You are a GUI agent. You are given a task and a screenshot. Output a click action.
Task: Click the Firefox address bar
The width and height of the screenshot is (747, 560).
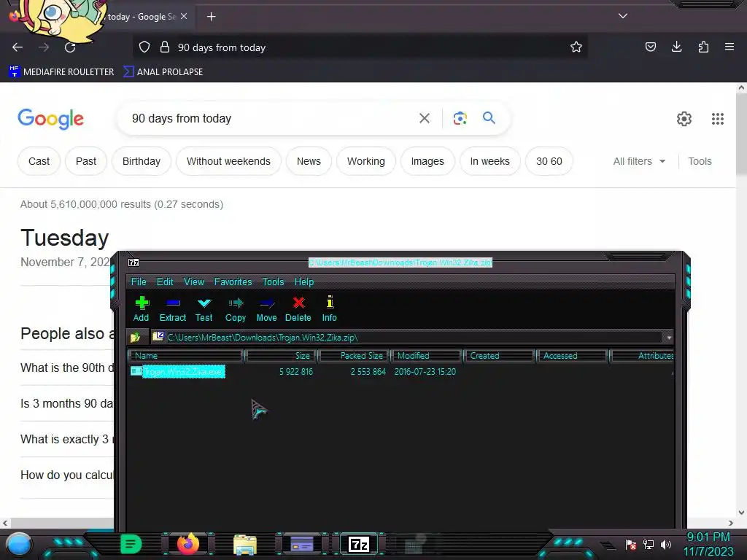pyautogui.click(x=360, y=47)
